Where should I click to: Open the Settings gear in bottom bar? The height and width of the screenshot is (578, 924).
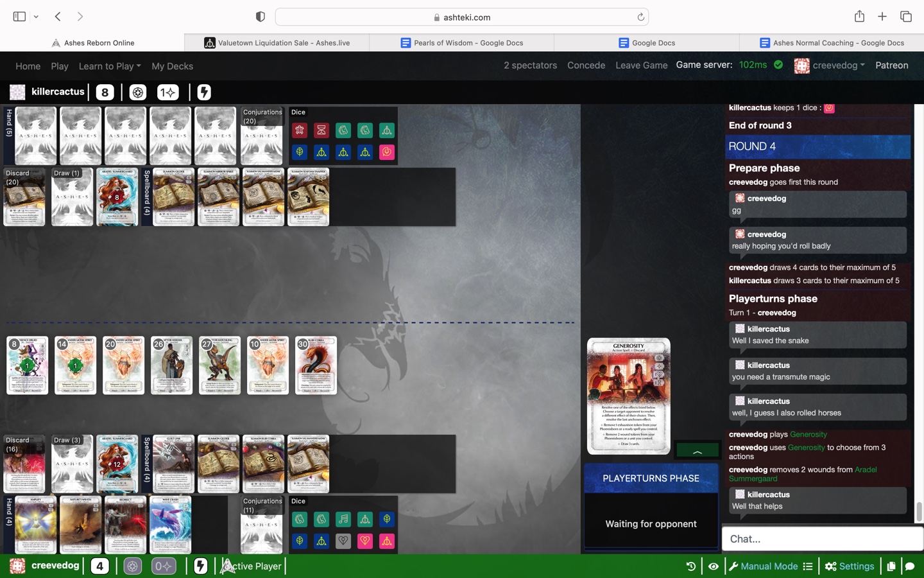[x=850, y=566]
